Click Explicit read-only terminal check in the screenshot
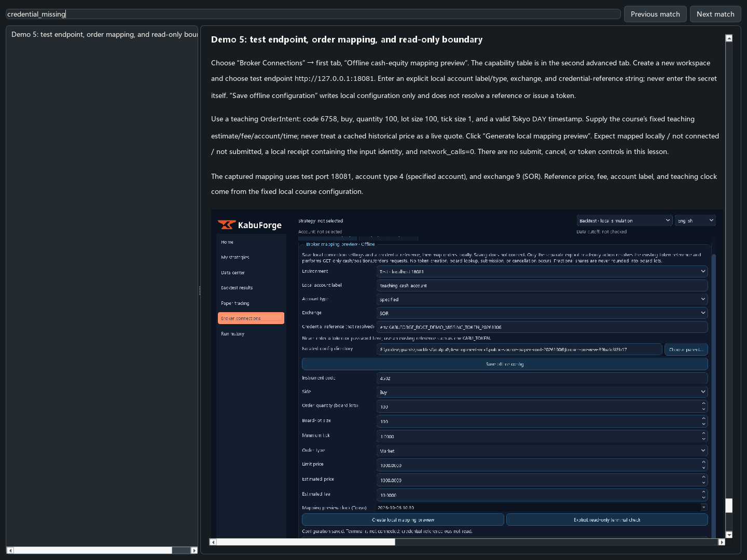Screen dimensions: 747x560 [x=607, y=520]
